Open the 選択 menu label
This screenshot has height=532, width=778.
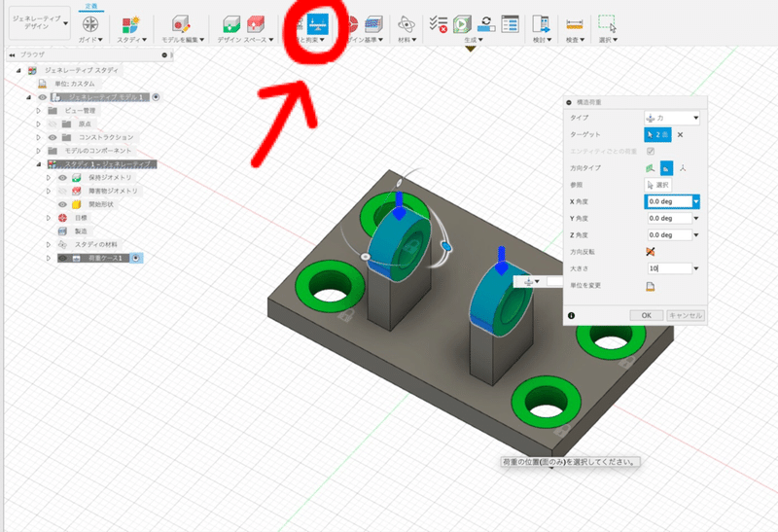608,40
